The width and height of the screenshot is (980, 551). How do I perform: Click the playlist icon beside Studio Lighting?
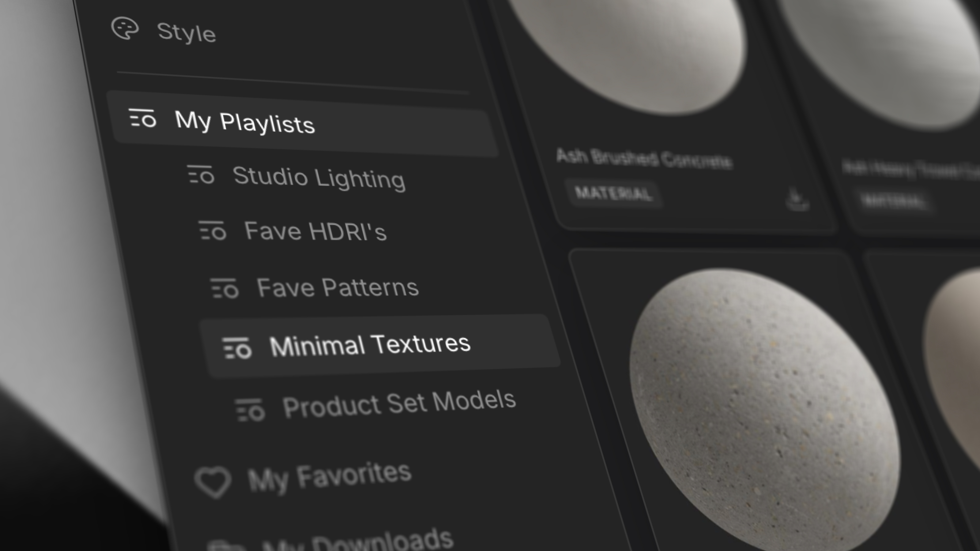[201, 174]
